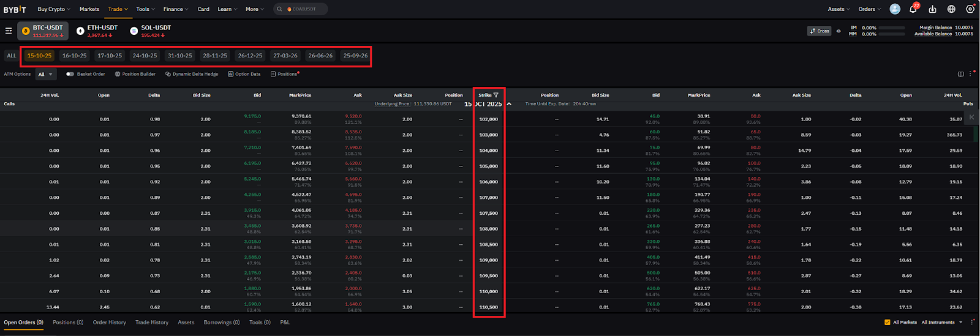Open Dynamic Delta Hedge

click(192, 74)
